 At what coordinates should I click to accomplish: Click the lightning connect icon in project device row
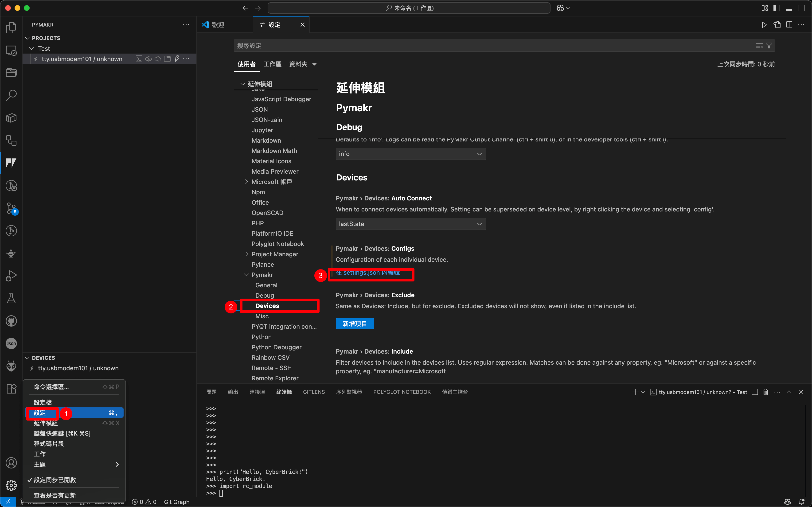click(177, 59)
